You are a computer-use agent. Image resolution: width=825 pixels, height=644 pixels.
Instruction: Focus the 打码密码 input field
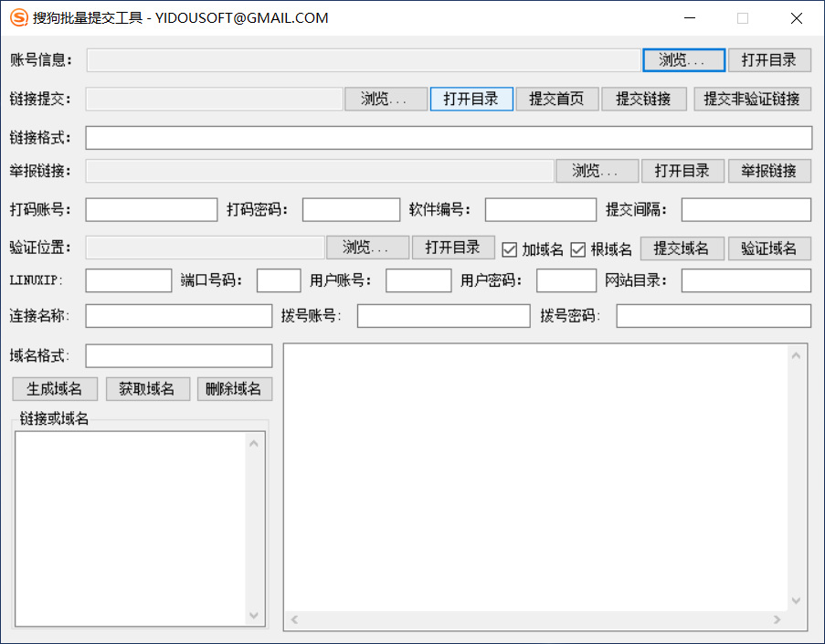click(351, 210)
